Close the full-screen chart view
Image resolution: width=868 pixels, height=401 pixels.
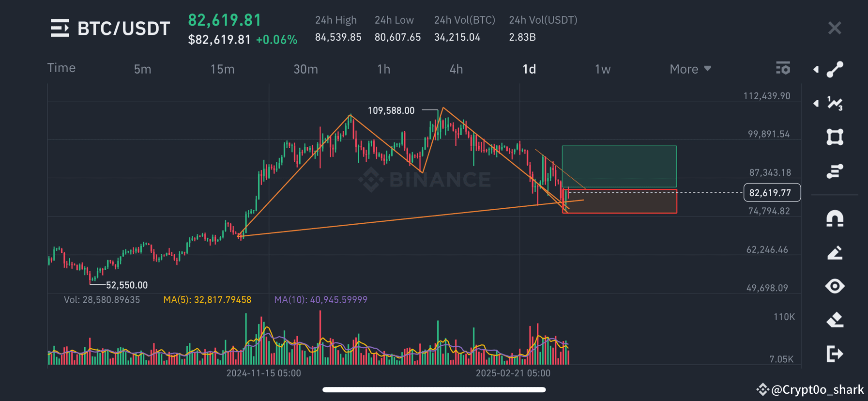pyautogui.click(x=835, y=28)
